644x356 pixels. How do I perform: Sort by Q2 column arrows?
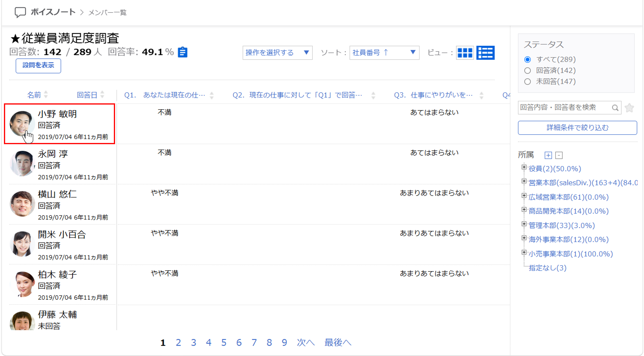(x=373, y=95)
